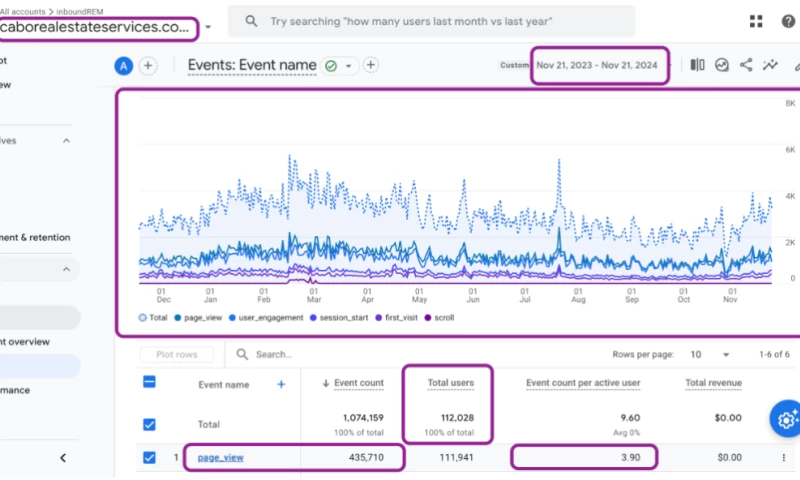800x480 pixels.
Task: Sort by Event count per active user header
Action: (x=583, y=383)
